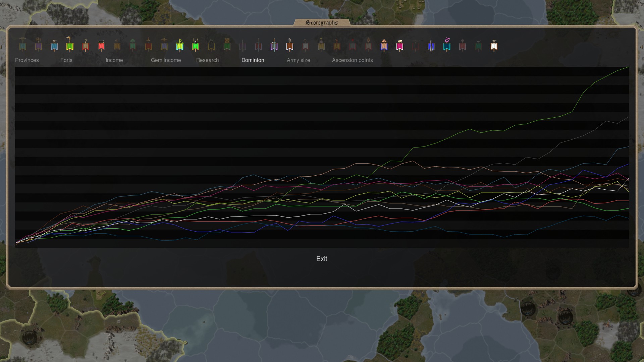Show the dim yellow flag with sun emblem
This screenshot has height=362, width=644.
[x=321, y=45]
